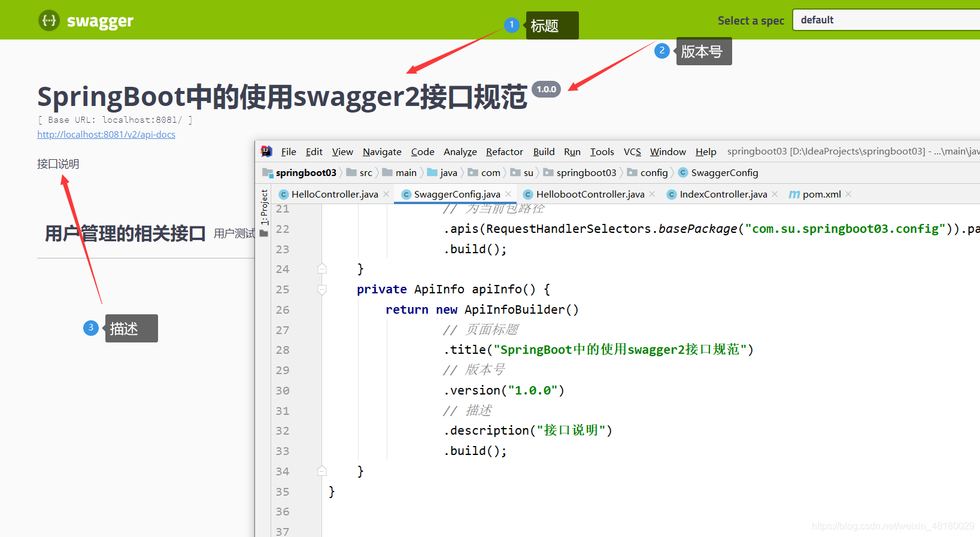This screenshot has width=980, height=537.
Task: Close the SwaggerConfig.java tab
Action: pos(508,194)
